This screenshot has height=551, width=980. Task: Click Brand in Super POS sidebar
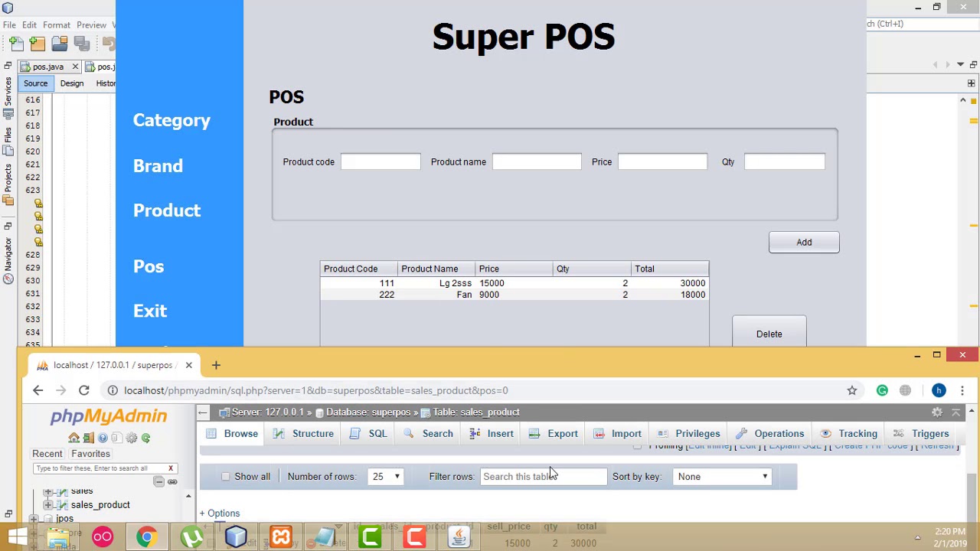point(158,166)
